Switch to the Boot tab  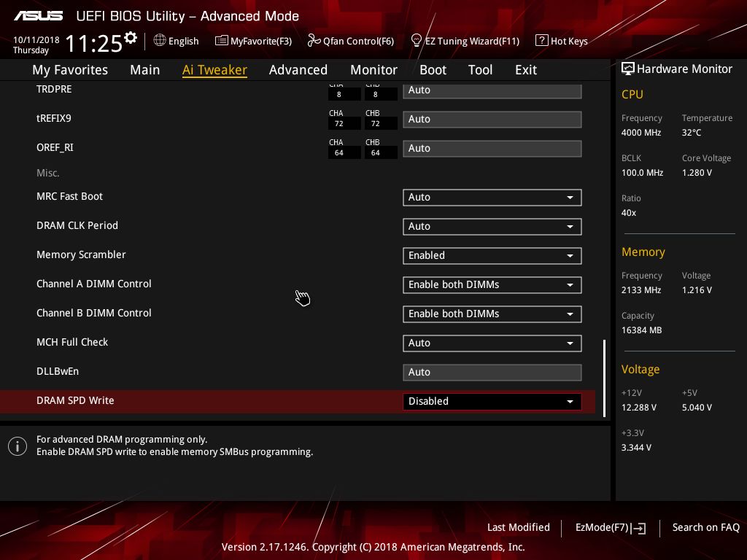point(433,70)
